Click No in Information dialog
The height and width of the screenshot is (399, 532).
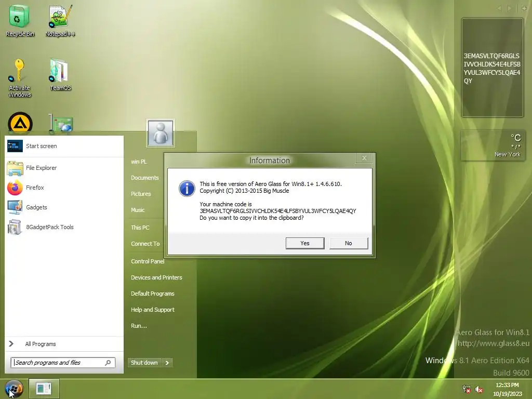tap(349, 243)
